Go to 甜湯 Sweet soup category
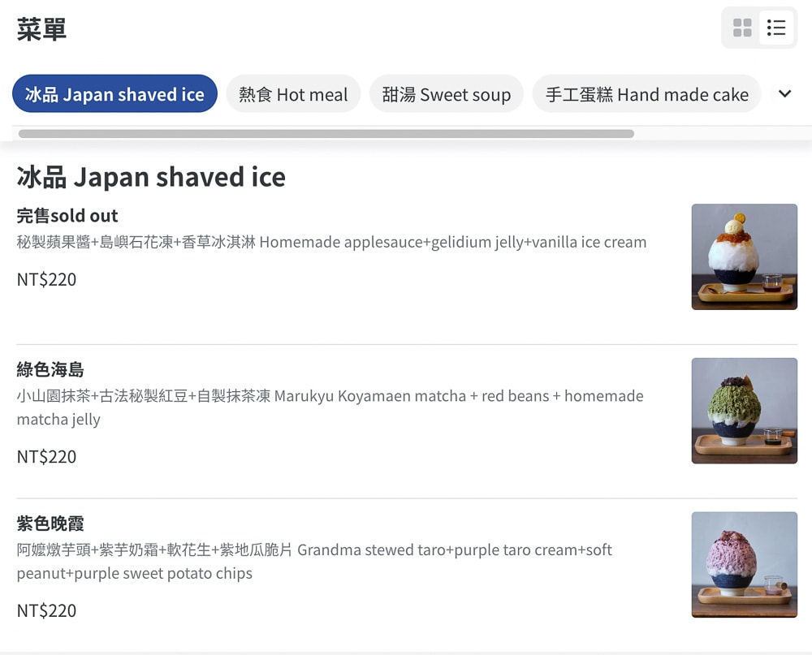This screenshot has width=812, height=655. pyautogui.click(x=446, y=94)
